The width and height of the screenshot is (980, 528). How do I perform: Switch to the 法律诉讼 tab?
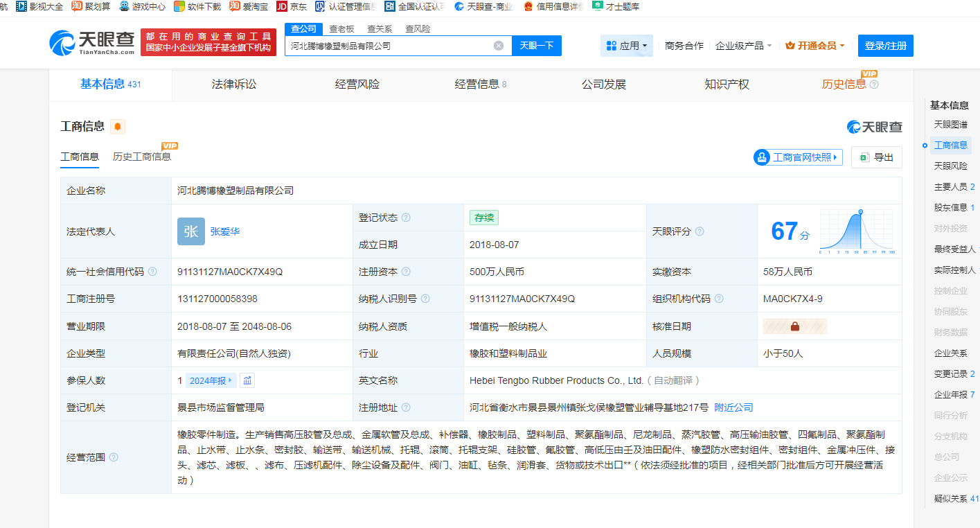[234, 85]
